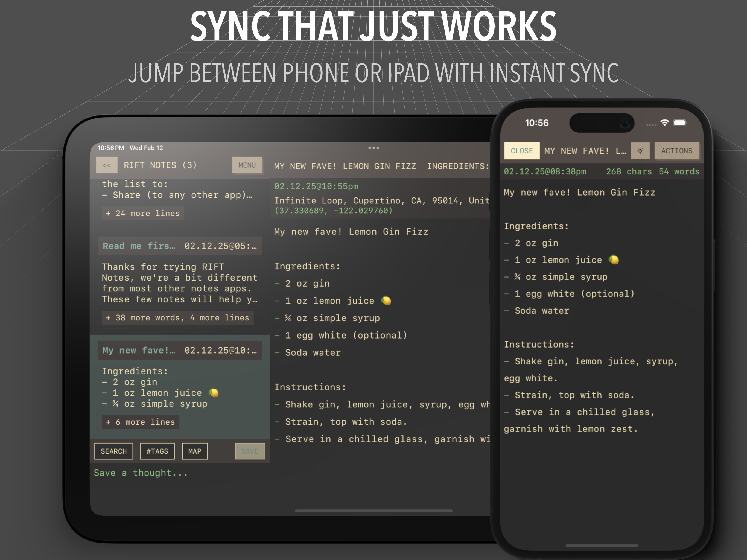This screenshot has width=747, height=560.
Task: Open the "Read me firs…" note header
Action: (x=180, y=246)
